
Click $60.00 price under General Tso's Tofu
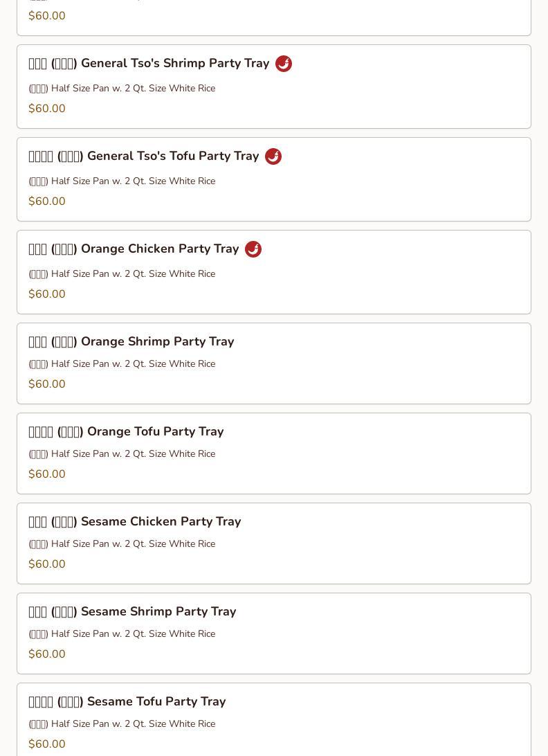coord(47,201)
